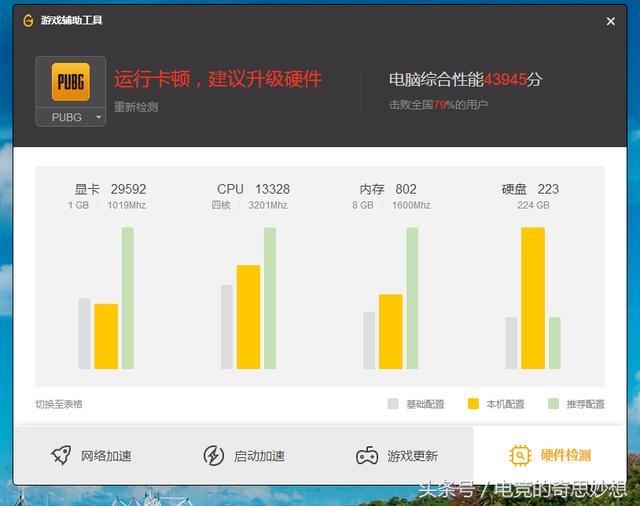Click the yellow 显卡 local config bar
Image resolution: width=640 pixels, height=506 pixels.
tap(106, 336)
